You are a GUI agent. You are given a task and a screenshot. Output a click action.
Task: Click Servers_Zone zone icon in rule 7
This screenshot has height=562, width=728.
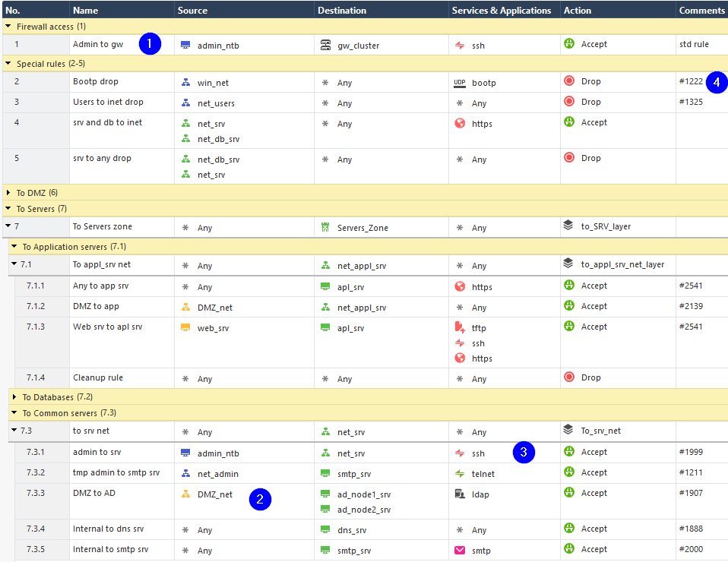(x=325, y=227)
